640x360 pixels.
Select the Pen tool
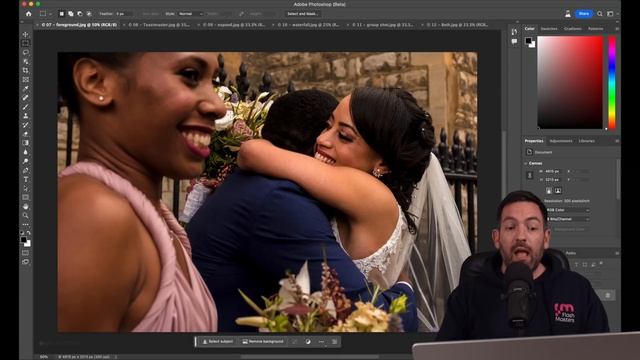(26, 170)
